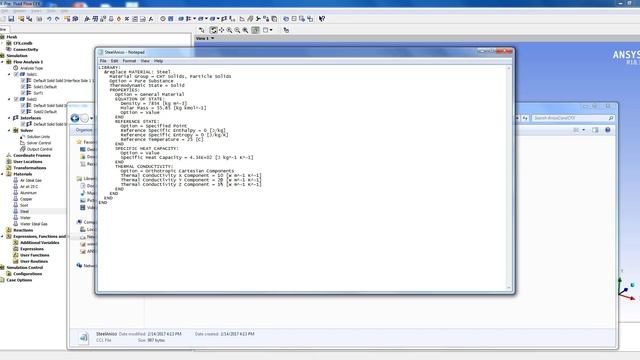
Task: Click the SteelAniso CCL file icon in details pane
Action: pos(84,337)
